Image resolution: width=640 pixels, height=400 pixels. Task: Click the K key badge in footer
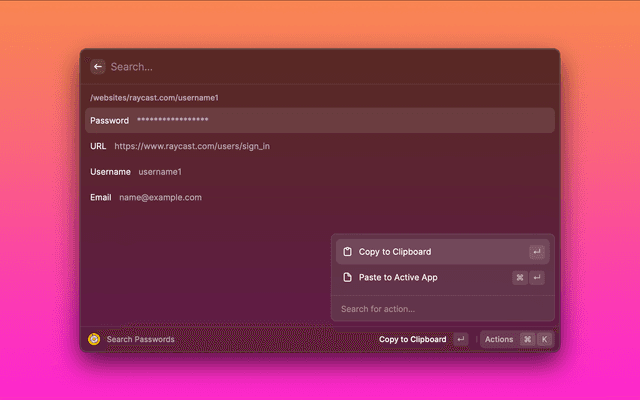[x=545, y=339]
